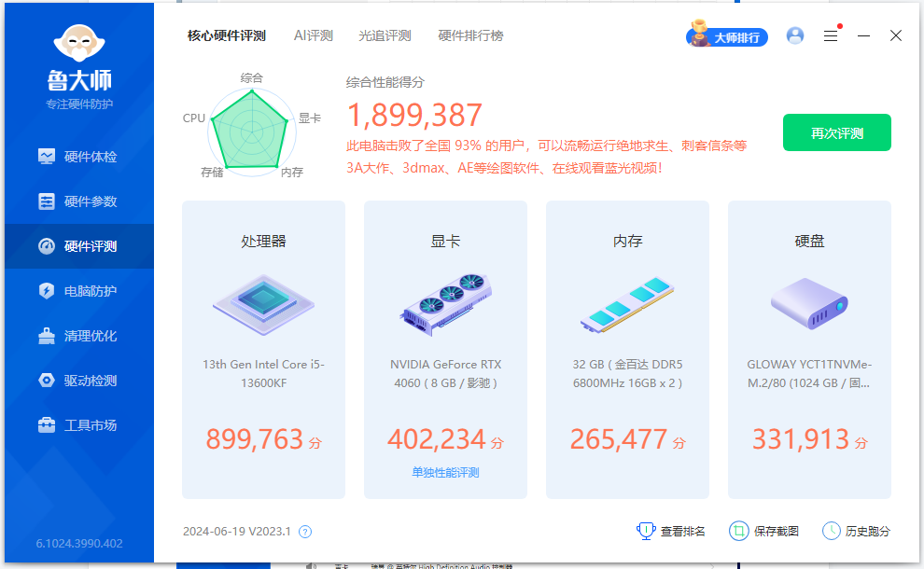Image resolution: width=924 pixels, height=569 pixels.
Task: Click the 查看排名 trophy icon
Action: click(646, 531)
